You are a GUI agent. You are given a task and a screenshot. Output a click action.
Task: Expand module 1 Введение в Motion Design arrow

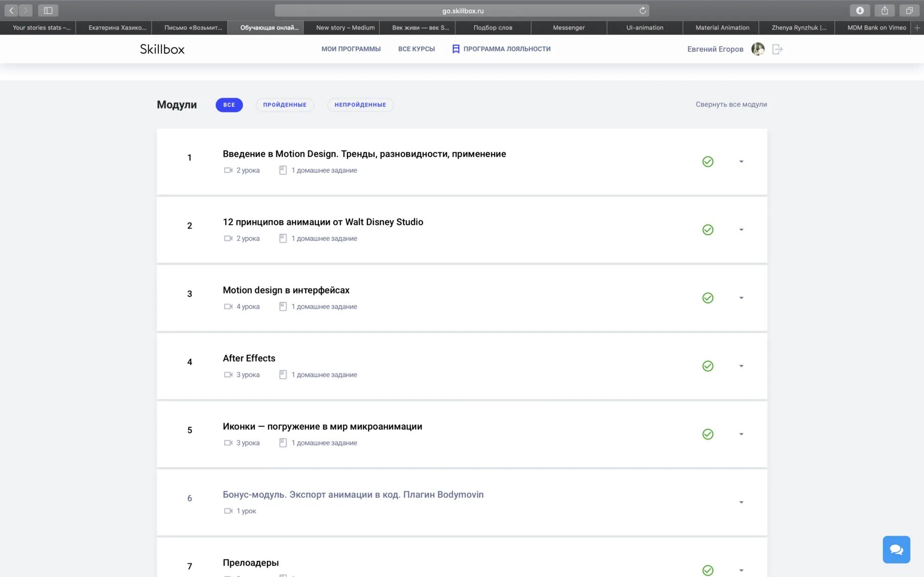(x=741, y=162)
